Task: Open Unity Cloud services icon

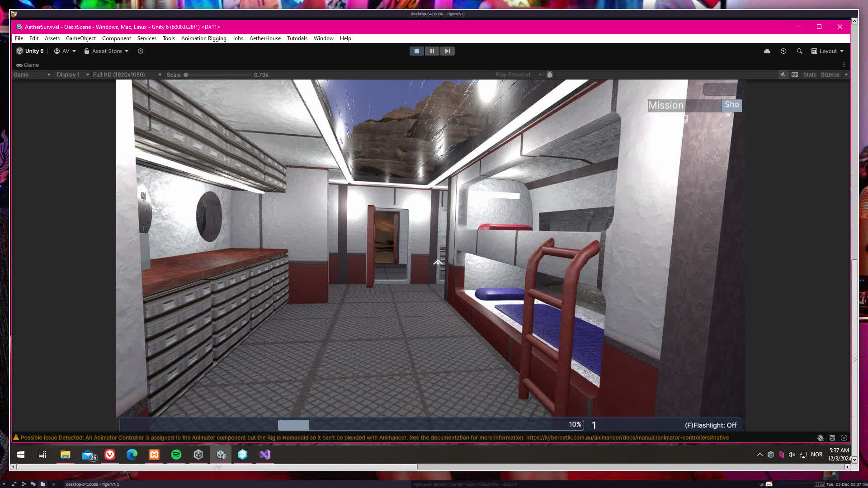Action: pyautogui.click(x=767, y=51)
